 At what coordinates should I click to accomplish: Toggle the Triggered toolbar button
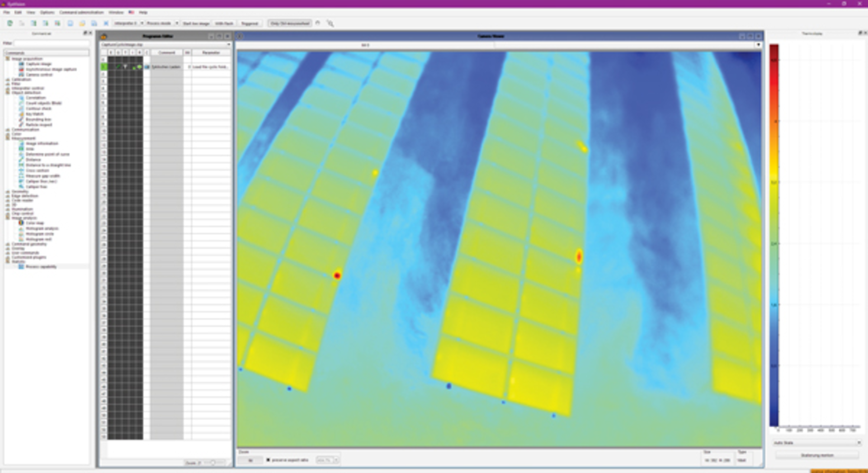tap(250, 24)
